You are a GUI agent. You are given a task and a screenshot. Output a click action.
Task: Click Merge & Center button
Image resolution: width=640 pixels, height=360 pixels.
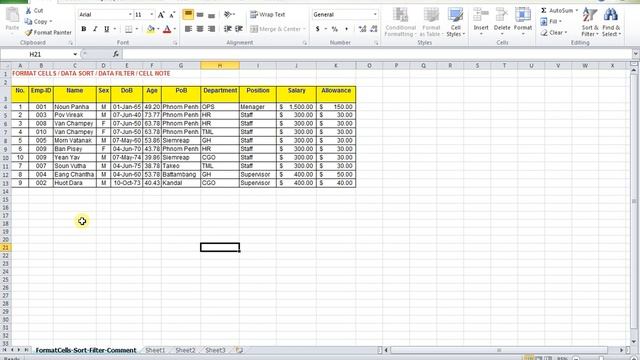point(277,29)
